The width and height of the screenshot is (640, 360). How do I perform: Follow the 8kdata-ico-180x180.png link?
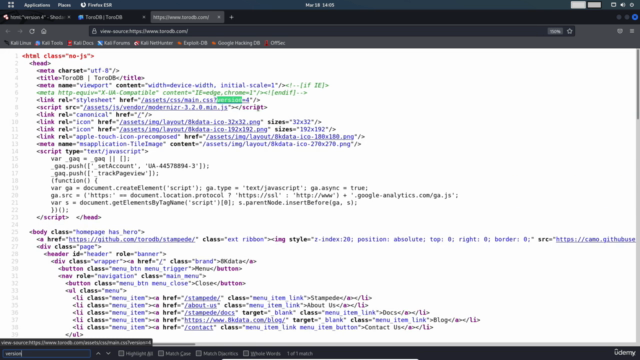[280, 137]
